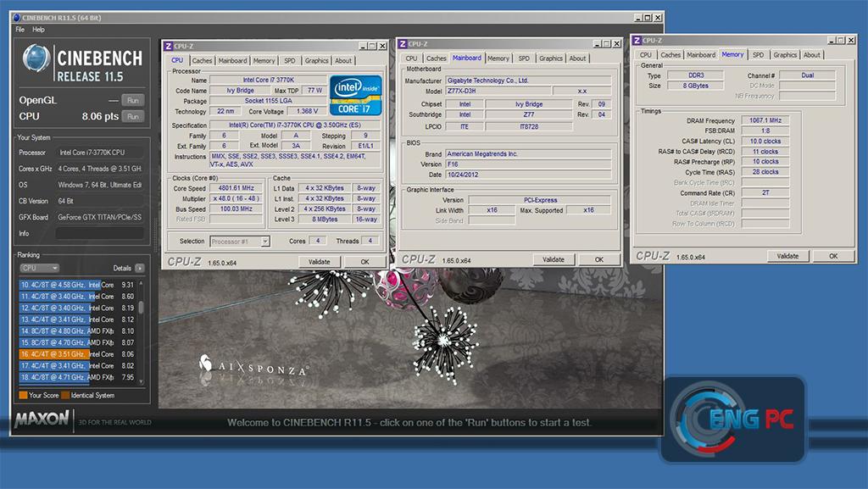Open the ranking CPU dropdown
Viewport: 868px width, 489px height.
coord(39,268)
